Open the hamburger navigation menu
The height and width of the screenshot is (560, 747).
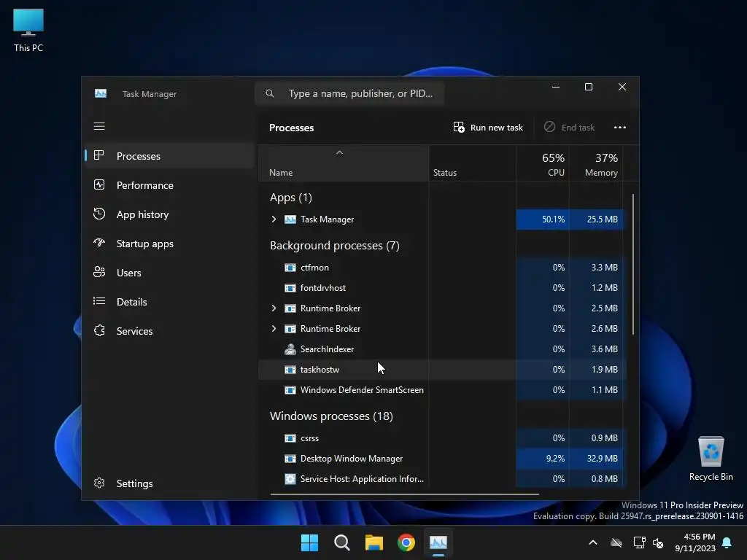click(99, 126)
